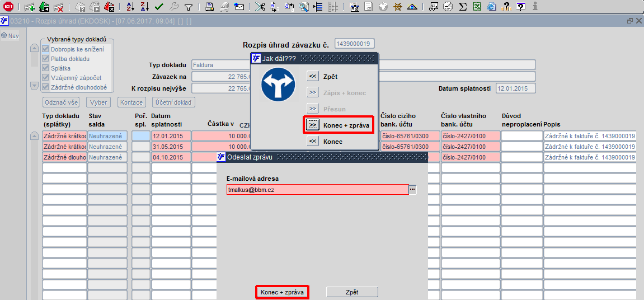Toggle the Dobropis ke snížení checkbox
Screen dimensions: 644x300
tap(46, 49)
